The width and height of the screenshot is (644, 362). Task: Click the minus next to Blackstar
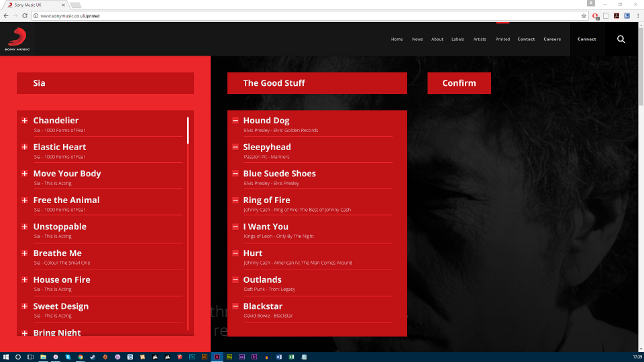tap(235, 306)
